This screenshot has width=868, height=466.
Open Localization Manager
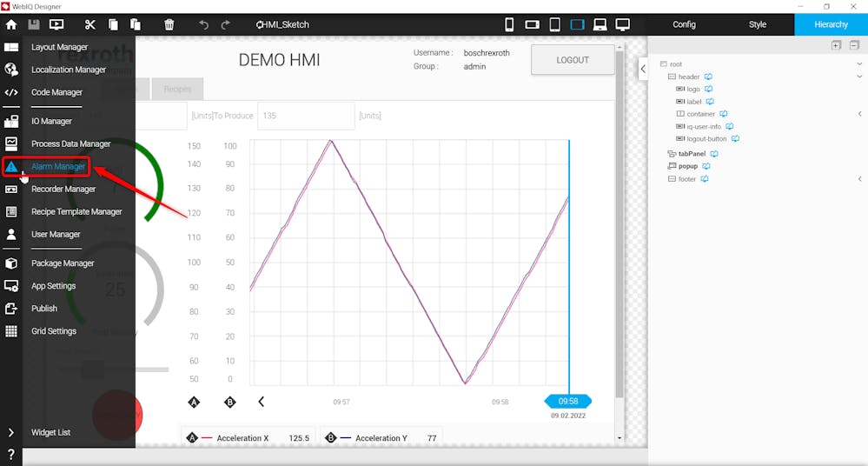[68, 70]
